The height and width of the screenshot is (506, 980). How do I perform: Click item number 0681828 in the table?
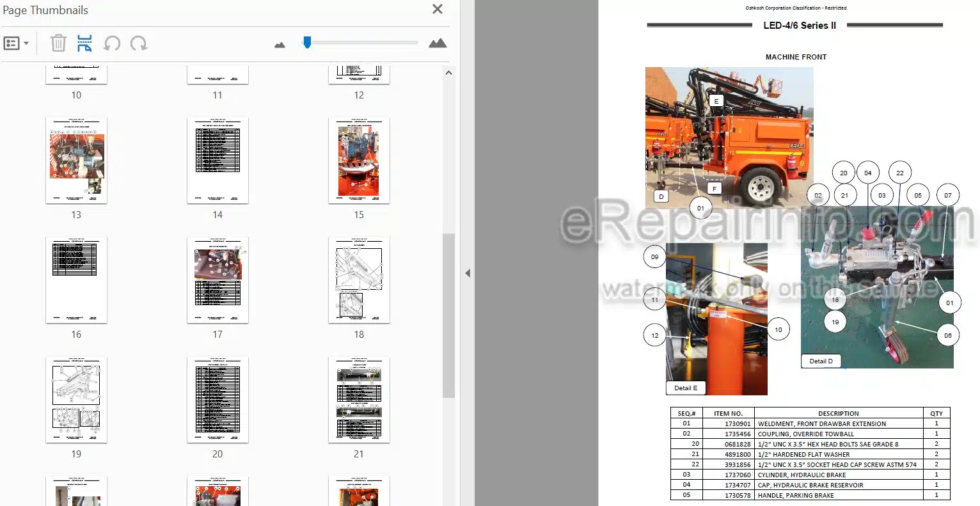click(738, 444)
